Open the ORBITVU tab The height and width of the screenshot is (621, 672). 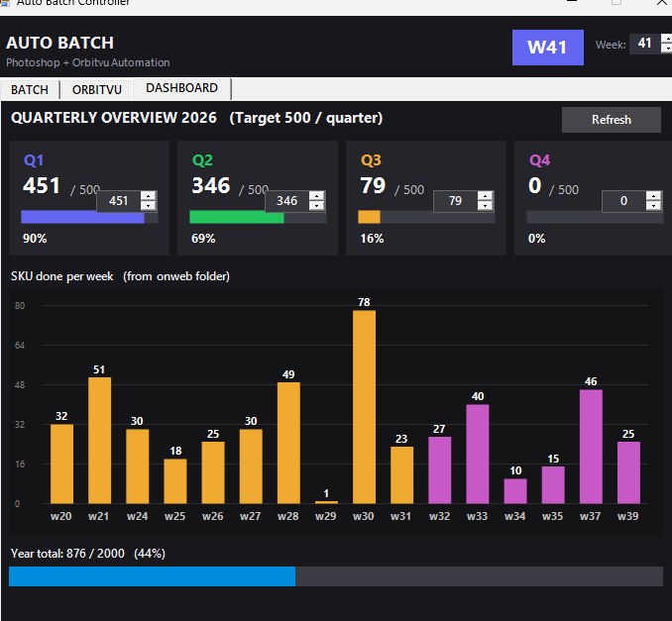97,89
